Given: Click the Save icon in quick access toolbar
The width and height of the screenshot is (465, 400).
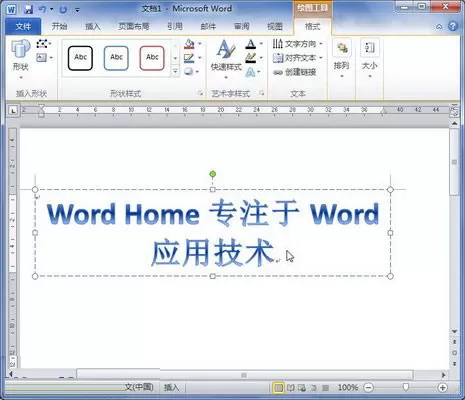Looking at the screenshot, I should click(x=28, y=9).
